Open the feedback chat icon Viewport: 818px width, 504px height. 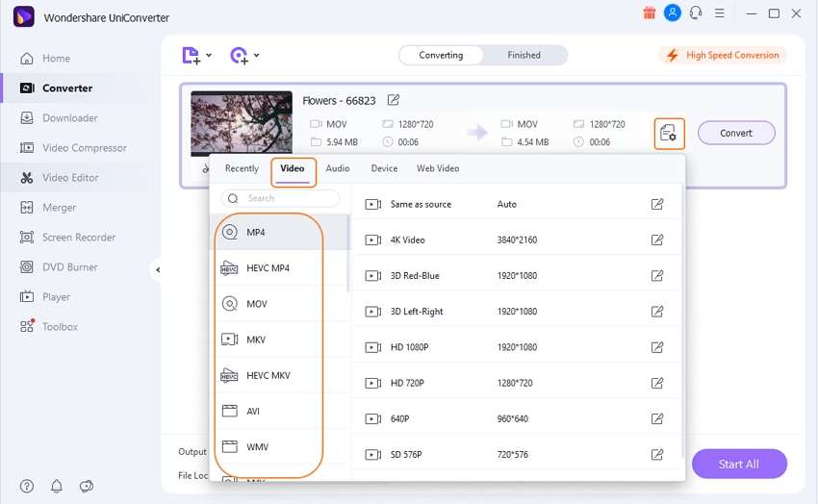click(x=86, y=487)
